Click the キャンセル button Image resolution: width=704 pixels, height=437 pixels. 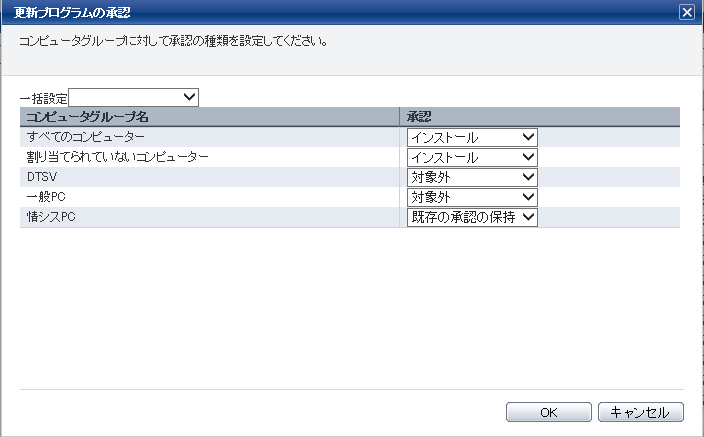tap(641, 412)
